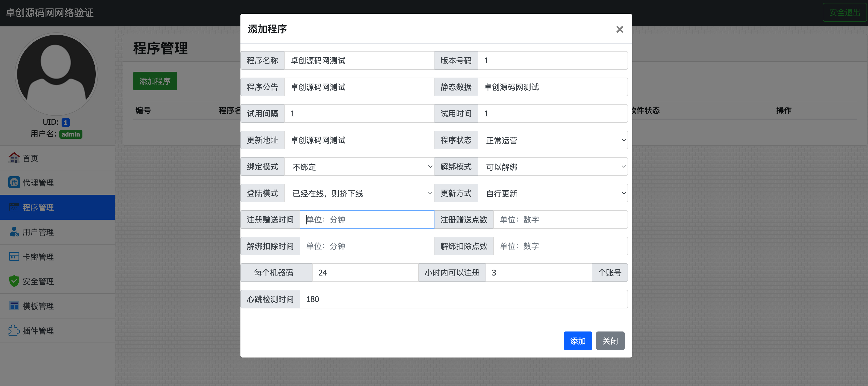Screen dimensions: 868x386
Task: Click the 卡密管理 card icon
Action: pyautogui.click(x=14, y=257)
